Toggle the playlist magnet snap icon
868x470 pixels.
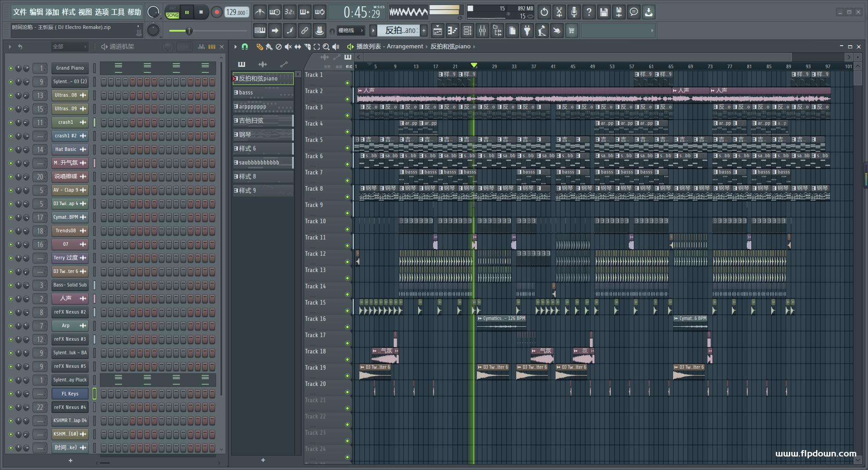tap(245, 47)
